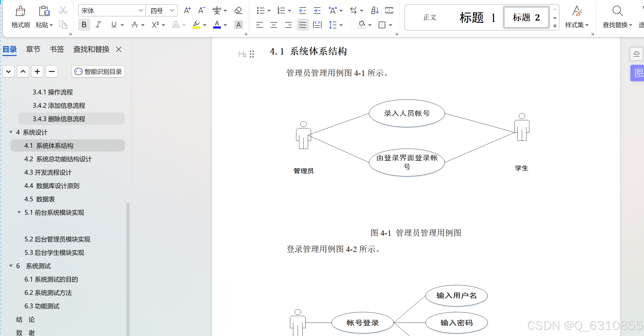The width and height of the screenshot is (644, 336).
Task: Click the six-dot drag handle beside the heading
Action: (x=252, y=54)
